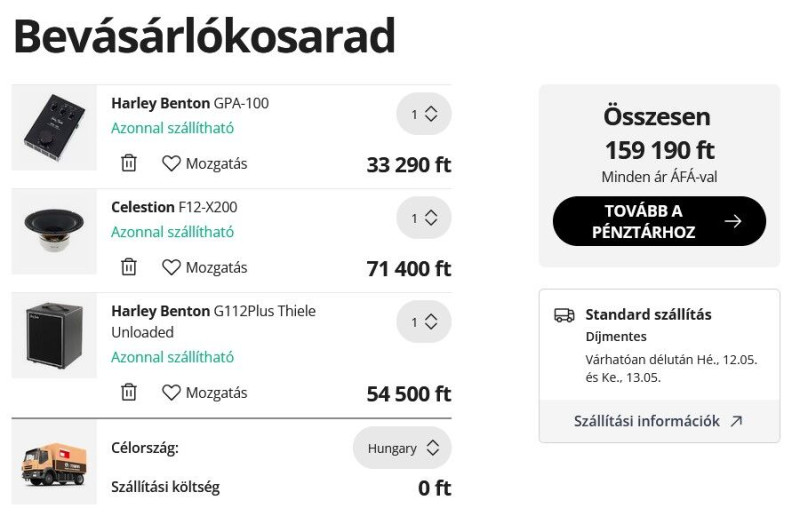Open quantity selector for Celestion F12-X200
This screenshot has width=800, height=532.
tap(423, 218)
